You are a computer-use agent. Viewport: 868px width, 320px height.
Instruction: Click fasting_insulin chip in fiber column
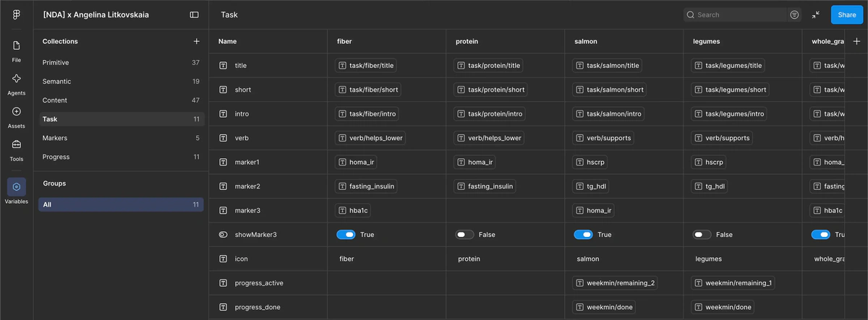tap(366, 186)
